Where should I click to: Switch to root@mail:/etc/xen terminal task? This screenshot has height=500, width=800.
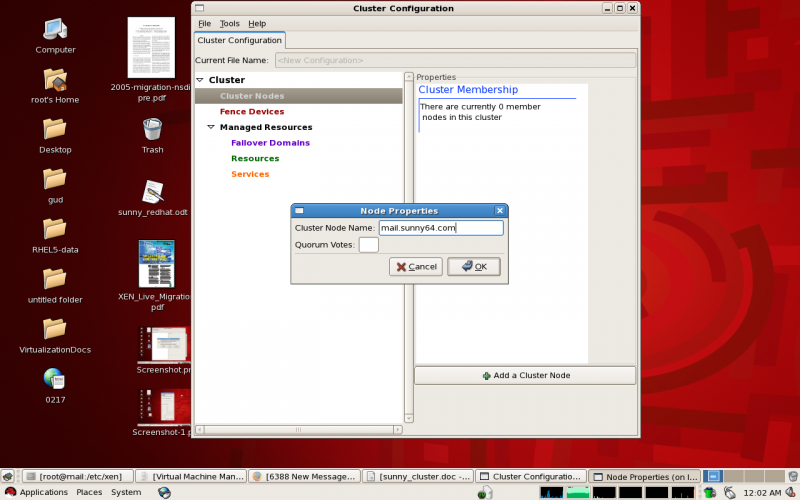[78, 477]
